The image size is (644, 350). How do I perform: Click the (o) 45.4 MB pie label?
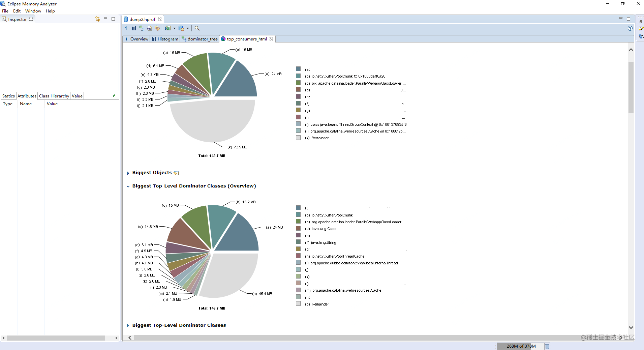tap(262, 294)
